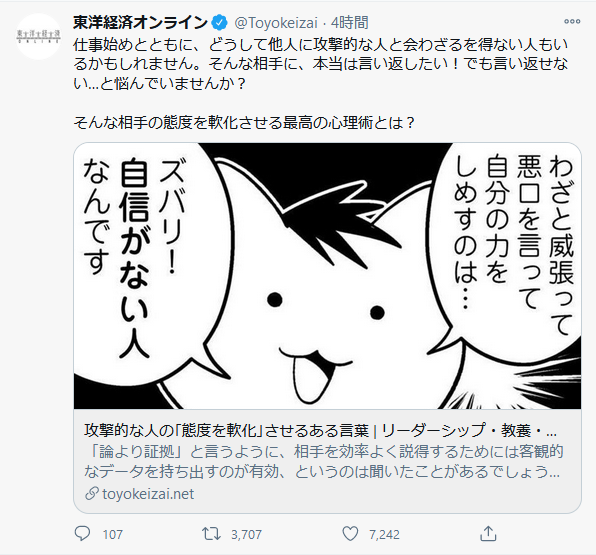Viewport: 596px width, 555px height.
Task: Click the reply speech bubble icon
Action: pyautogui.click(x=82, y=534)
